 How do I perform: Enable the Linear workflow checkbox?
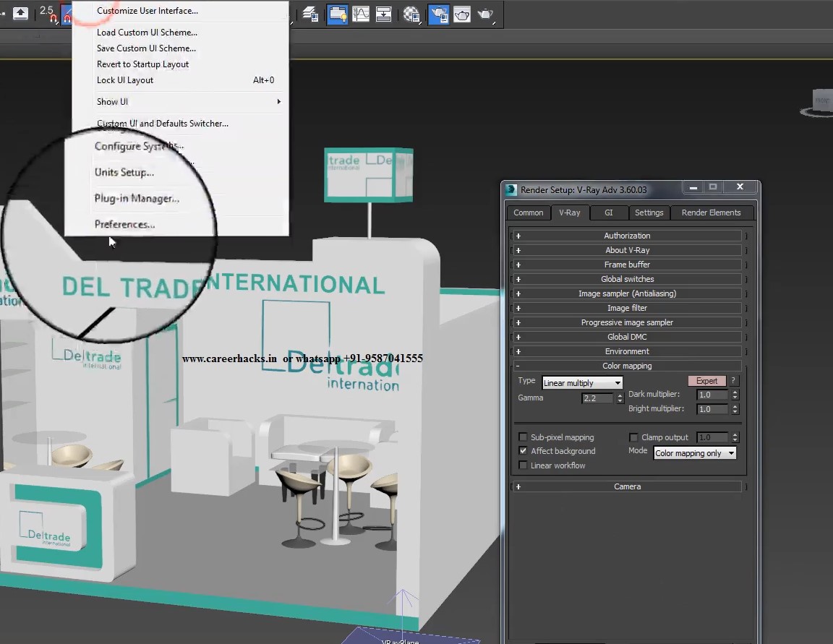tap(523, 465)
